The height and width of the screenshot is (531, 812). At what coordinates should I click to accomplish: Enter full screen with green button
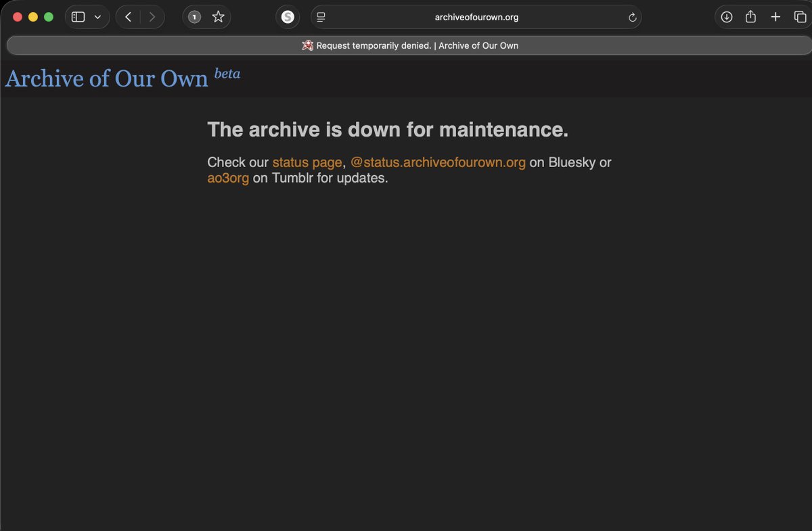pyautogui.click(x=49, y=17)
